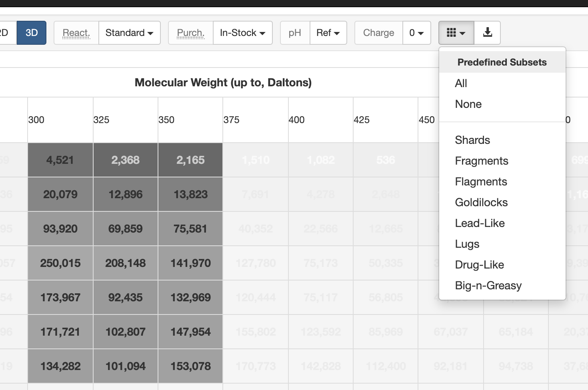
Task: Select the faded cell 170,773
Action: click(256, 366)
